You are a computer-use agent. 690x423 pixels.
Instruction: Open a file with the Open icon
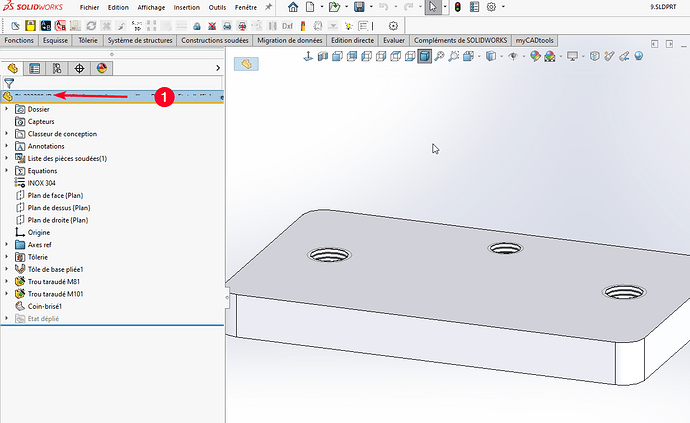click(x=334, y=7)
